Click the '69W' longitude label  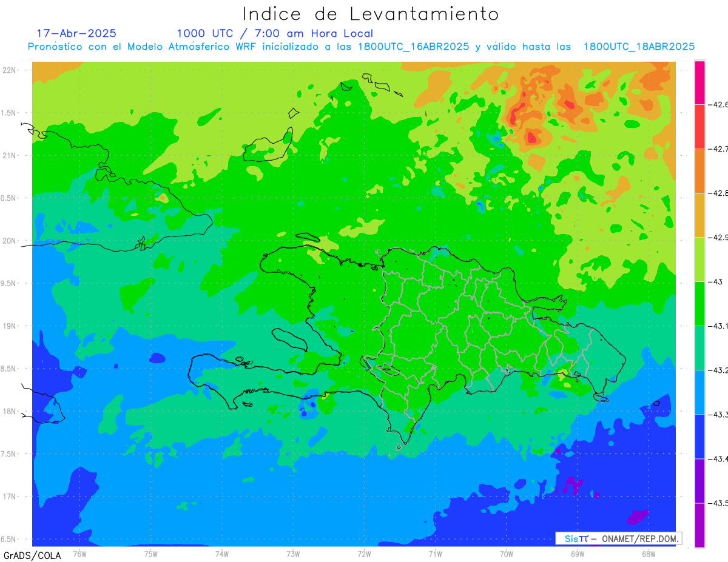[x=578, y=554]
